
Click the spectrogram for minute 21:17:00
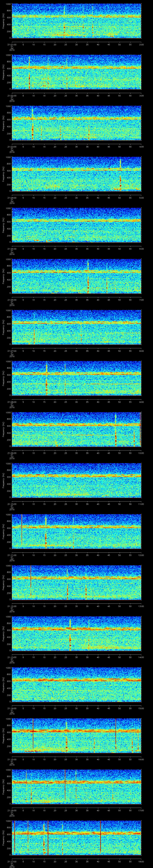click(x=77, y=838)
